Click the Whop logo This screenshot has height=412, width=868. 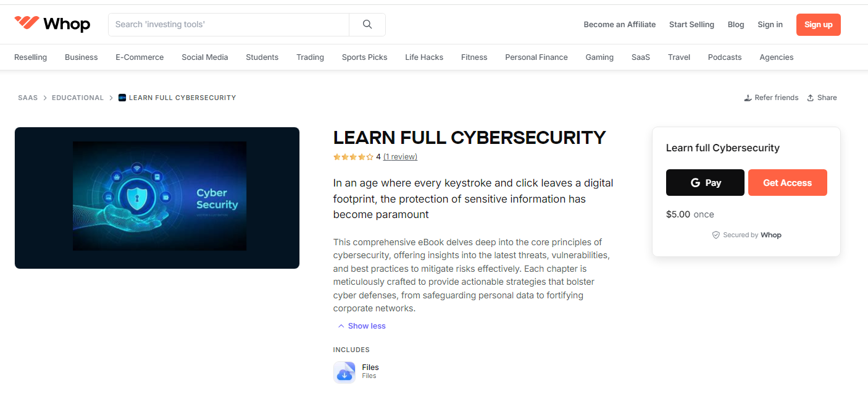pos(52,24)
